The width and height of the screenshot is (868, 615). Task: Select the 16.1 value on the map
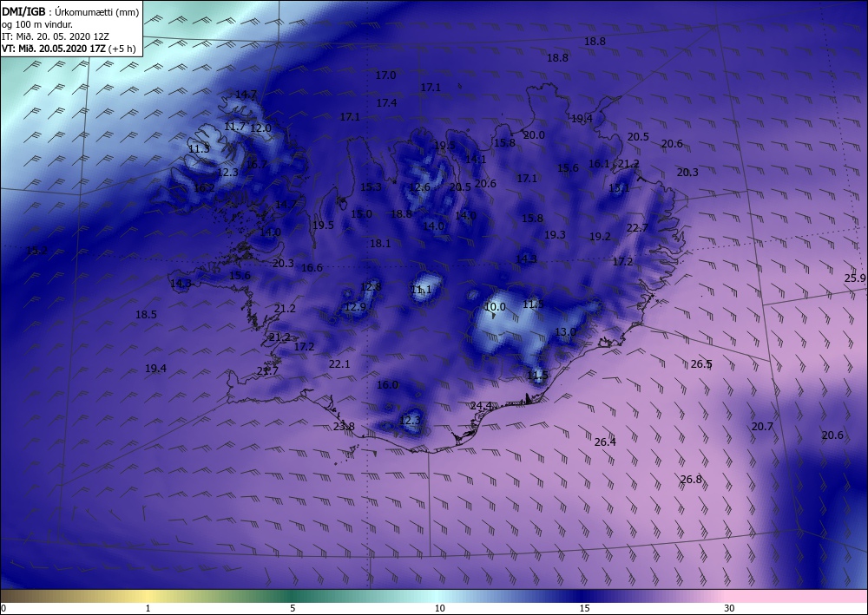coord(598,164)
